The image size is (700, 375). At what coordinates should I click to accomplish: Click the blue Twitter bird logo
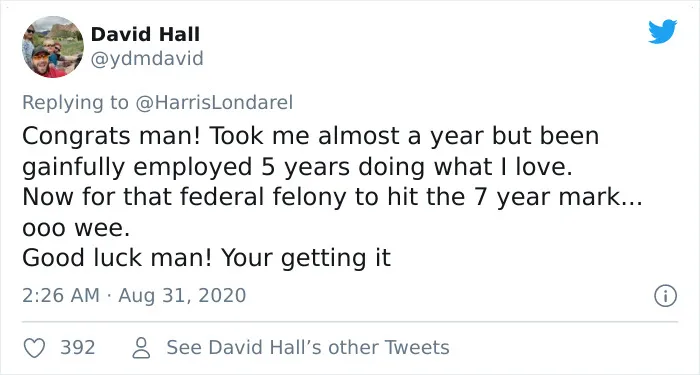pos(662,31)
